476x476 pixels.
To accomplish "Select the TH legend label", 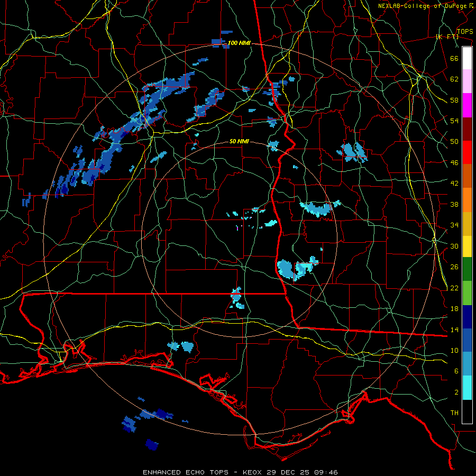I will click(x=454, y=413).
